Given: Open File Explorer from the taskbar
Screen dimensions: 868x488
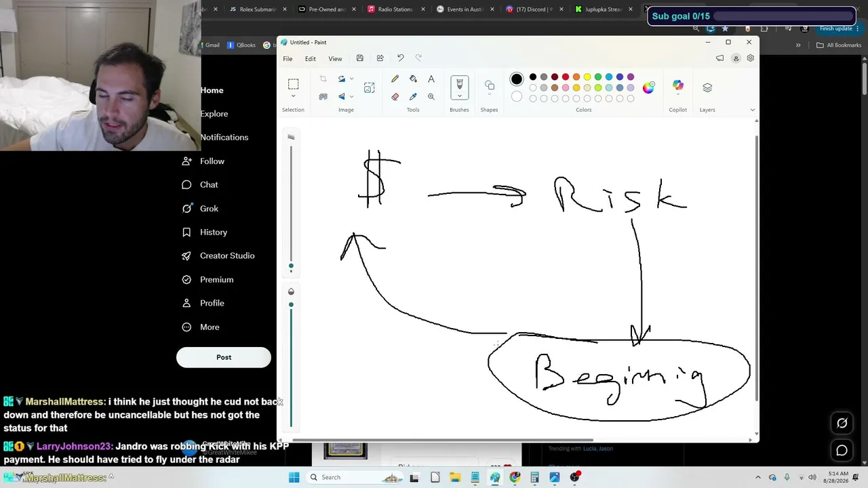Looking at the screenshot, I should pyautogui.click(x=455, y=477).
